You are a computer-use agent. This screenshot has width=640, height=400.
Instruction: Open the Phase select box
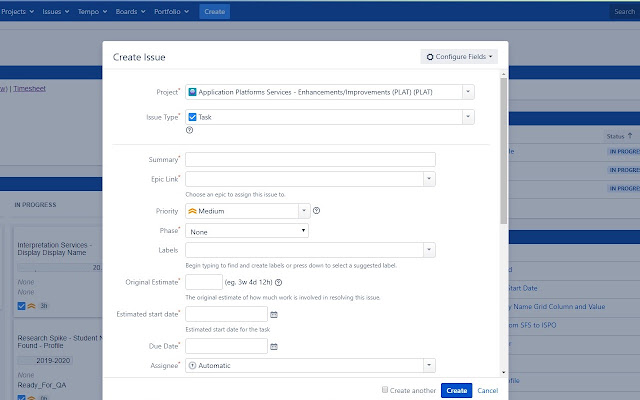pyautogui.click(x=247, y=231)
